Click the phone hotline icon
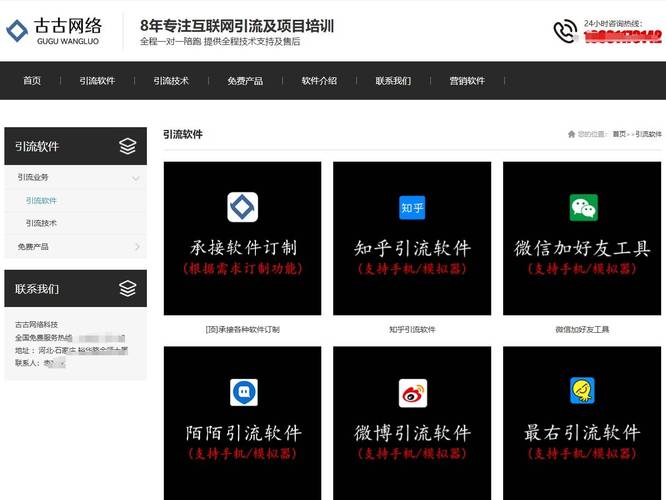The image size is (666, 500). (x=565, y=31)
